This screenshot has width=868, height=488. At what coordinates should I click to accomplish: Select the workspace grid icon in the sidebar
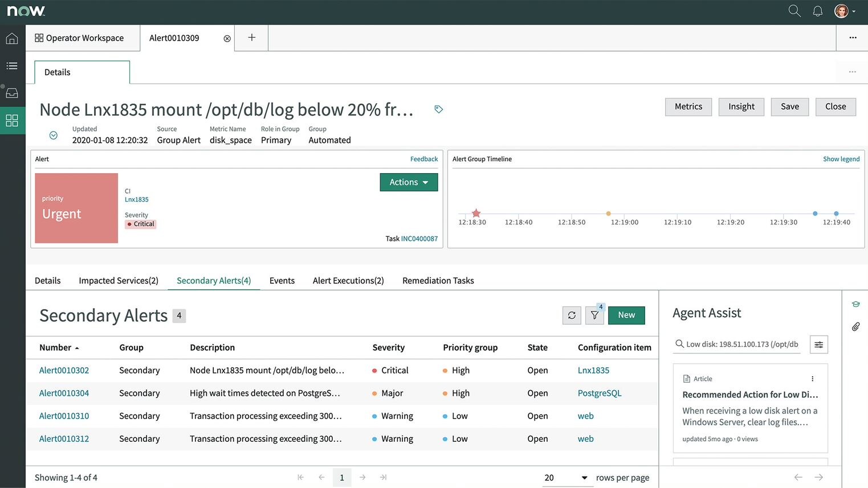12,120
